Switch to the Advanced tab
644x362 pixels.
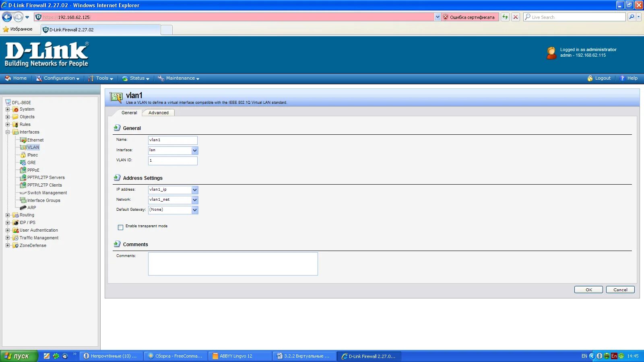[x=159, y=113]
